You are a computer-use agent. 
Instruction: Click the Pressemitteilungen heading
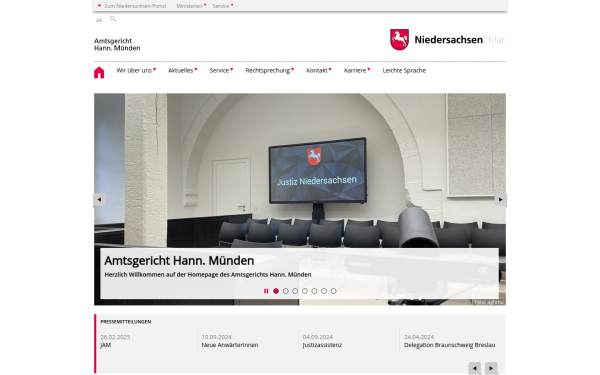click(x=126, y=322)
